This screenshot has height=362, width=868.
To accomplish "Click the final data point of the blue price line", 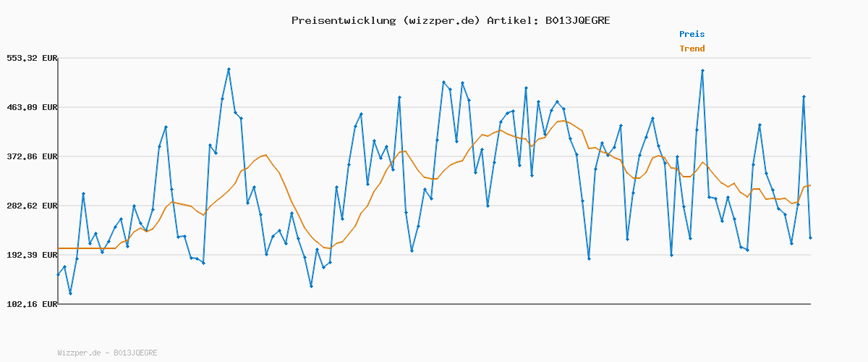I will click(810, 237).
